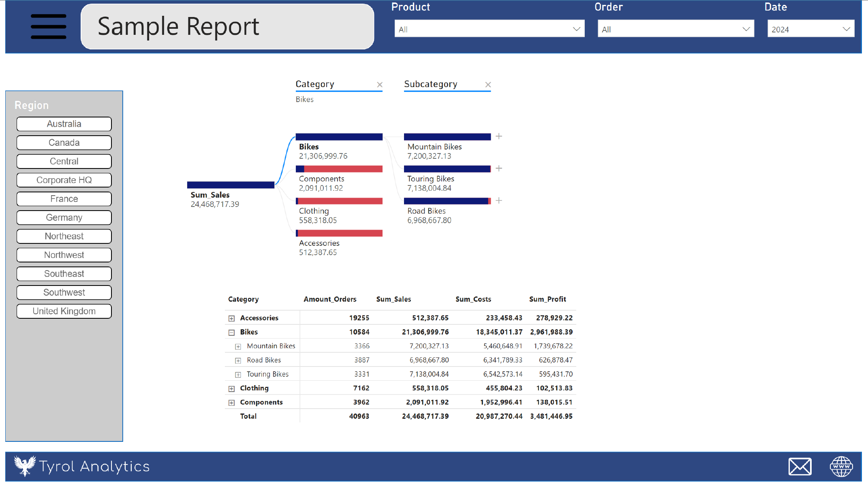Remove the Category level with X
Viewport: 868px width, 488px height.
[x=379, y=85]
